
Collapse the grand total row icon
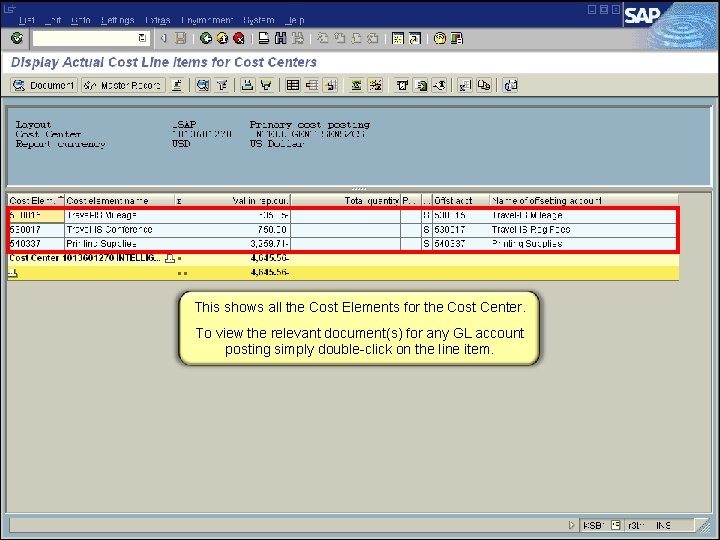click(x=13, y=273)
